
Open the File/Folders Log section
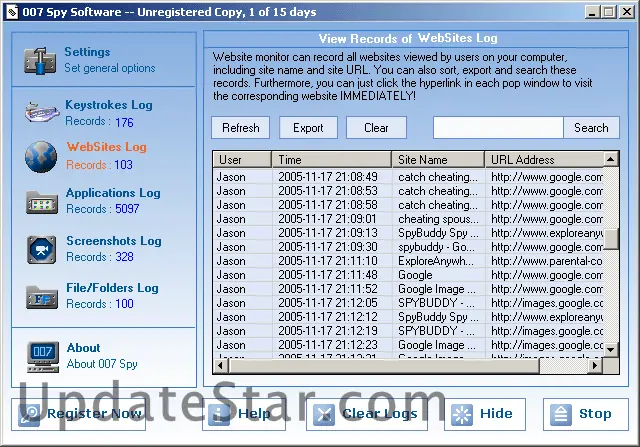112,288
